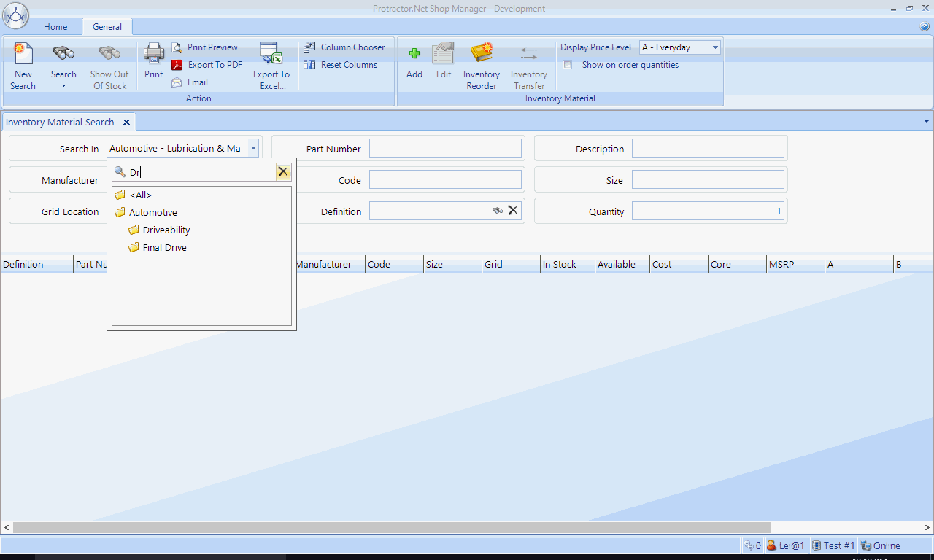
Task: Close the Inventory Material Search tab
Action: pyautogui.click(x=126, y=122)
